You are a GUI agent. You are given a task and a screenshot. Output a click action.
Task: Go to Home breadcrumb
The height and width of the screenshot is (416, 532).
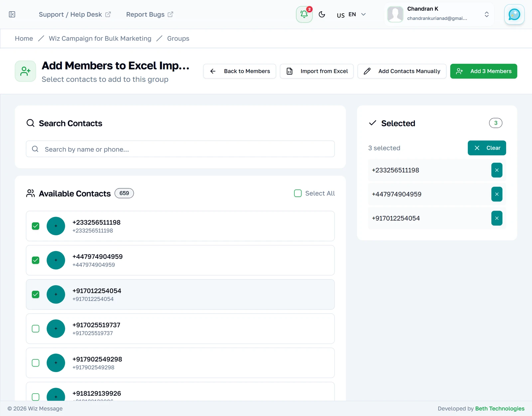pos(24,39)
